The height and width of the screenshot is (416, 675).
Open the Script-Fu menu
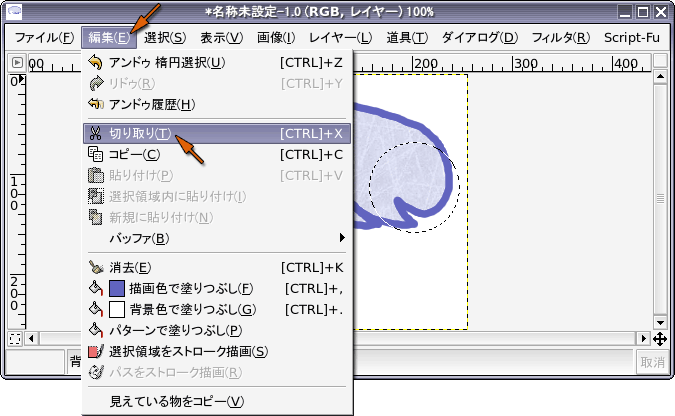tap(632, 38)
